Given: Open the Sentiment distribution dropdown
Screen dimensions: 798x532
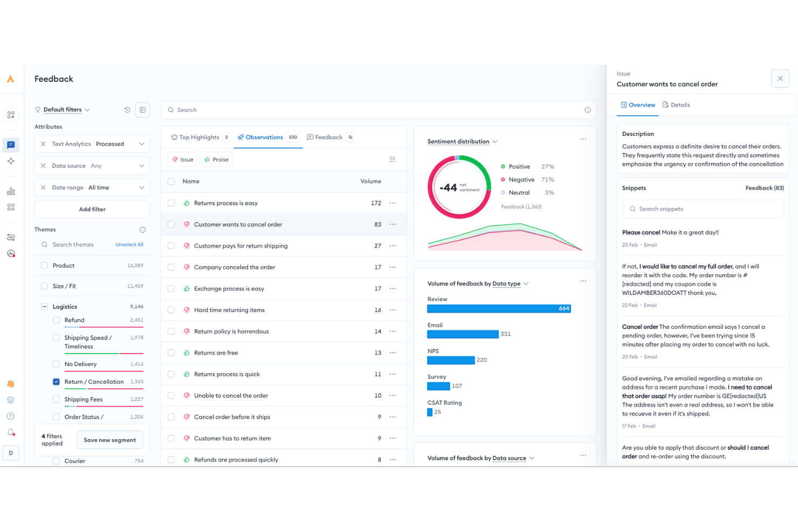Looking at the screenshot, I should (462, 142).
